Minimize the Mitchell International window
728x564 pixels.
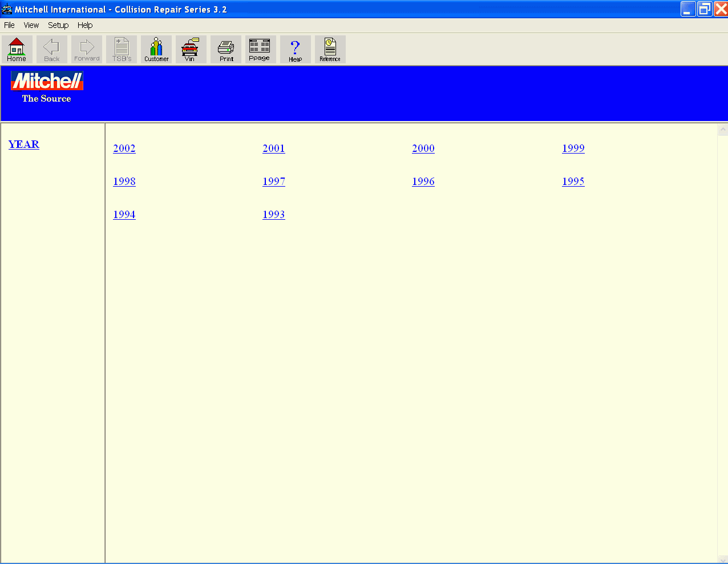688,9
